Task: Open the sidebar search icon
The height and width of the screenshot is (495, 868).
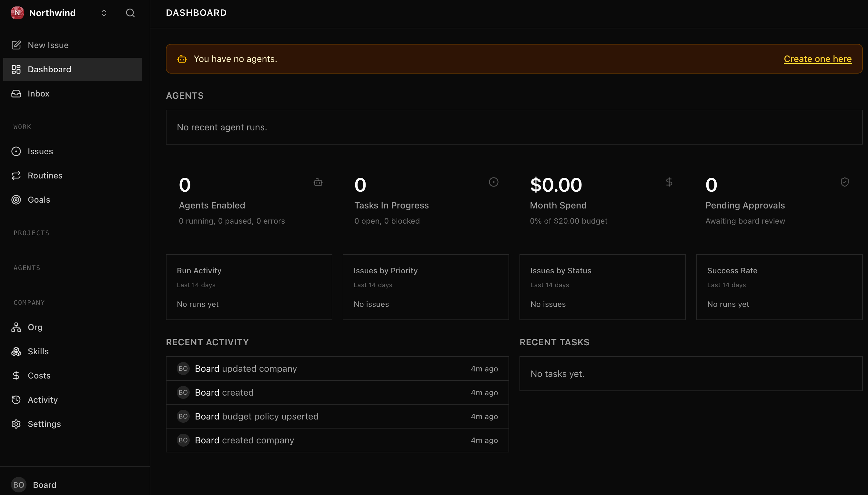Action: 130,13
